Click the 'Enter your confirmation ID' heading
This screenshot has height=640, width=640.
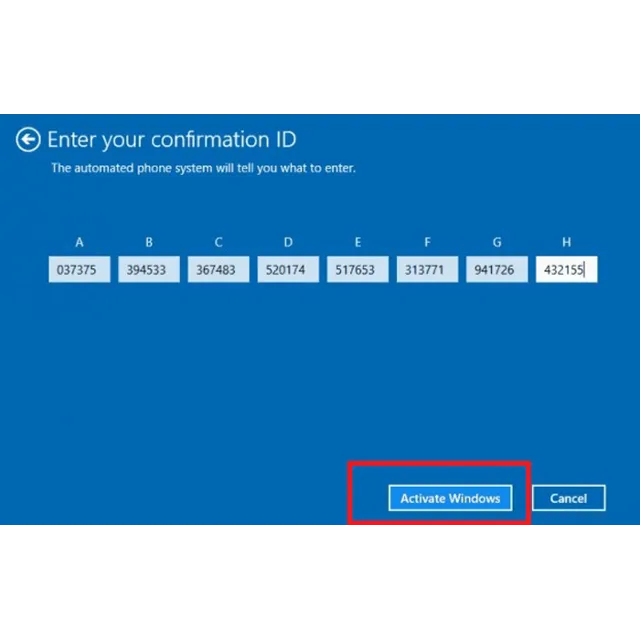click(171, 140)
